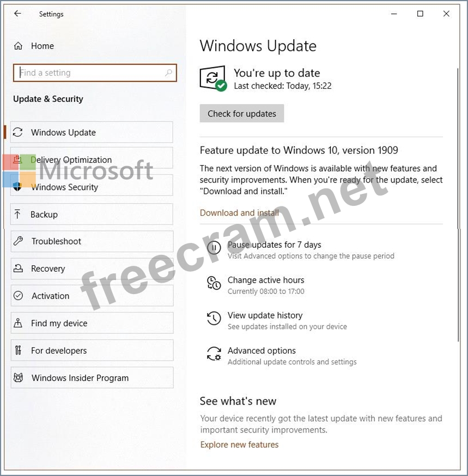Image resolution: width=468 pixels, height=476 pixels.
Task: Open Windows Insider Program page
Action: pos(92,377)
